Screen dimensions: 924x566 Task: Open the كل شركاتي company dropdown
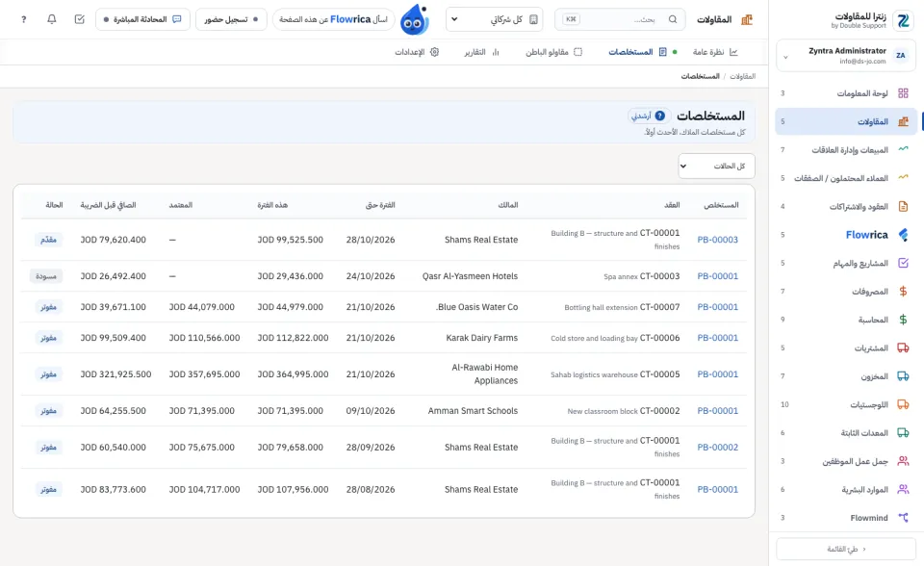click(x=494, y=19)
